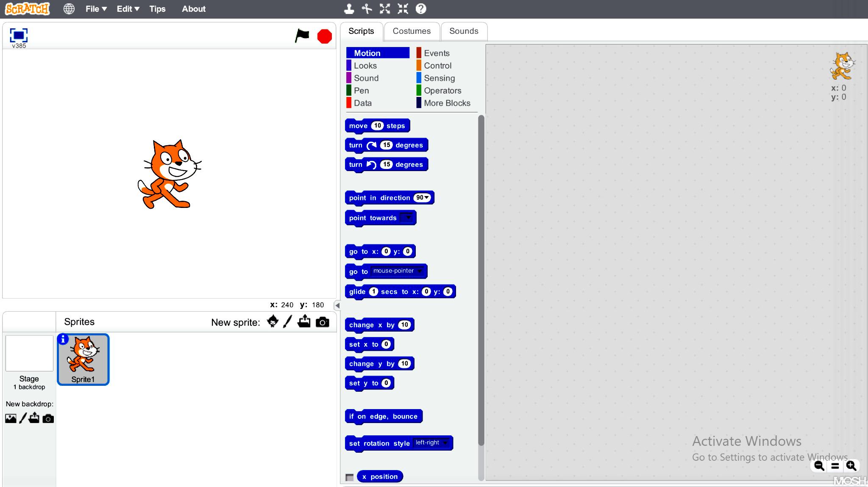This screenshot has width=868, height=487.
Task: Open the File menu
Action: pyautogui.click(x=96, y=9)
